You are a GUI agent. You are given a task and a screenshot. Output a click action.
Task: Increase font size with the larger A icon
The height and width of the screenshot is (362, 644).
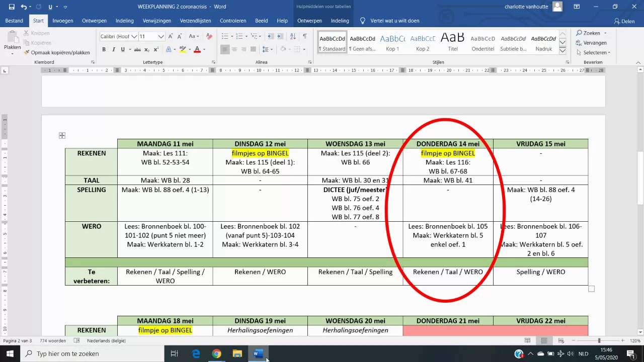tap(171, 37)
